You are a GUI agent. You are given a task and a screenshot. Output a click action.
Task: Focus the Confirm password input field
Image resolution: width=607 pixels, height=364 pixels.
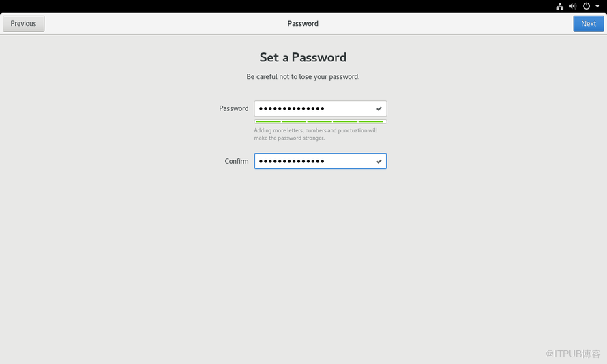point(314,162)
